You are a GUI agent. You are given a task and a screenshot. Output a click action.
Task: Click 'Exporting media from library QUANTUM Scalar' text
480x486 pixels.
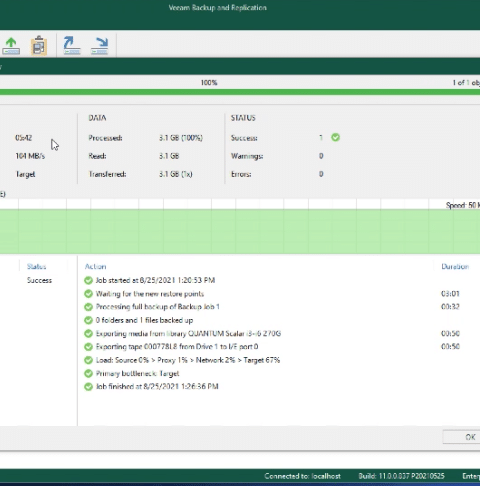188,333
